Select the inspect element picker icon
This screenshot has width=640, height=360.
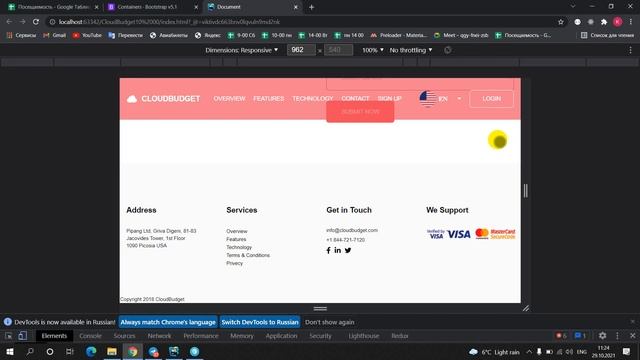pos(9,336)
